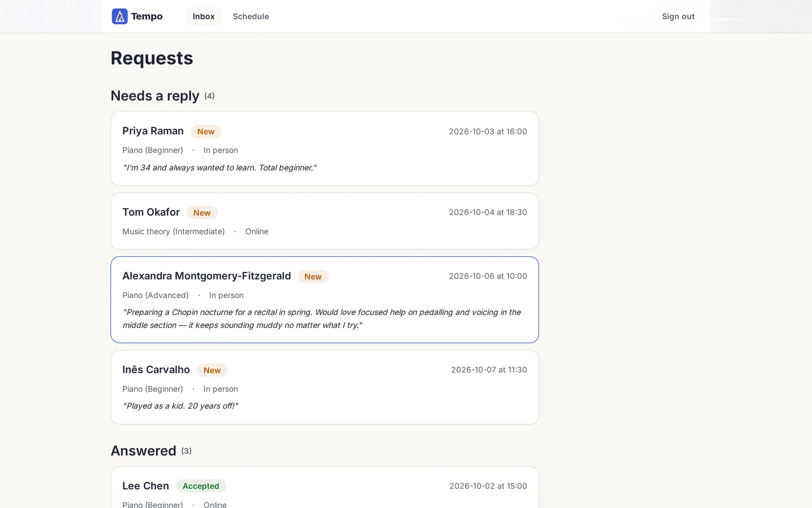812x508 pixels.
Task: Click the Chopin nocturne message text
Action: (322, 318)
